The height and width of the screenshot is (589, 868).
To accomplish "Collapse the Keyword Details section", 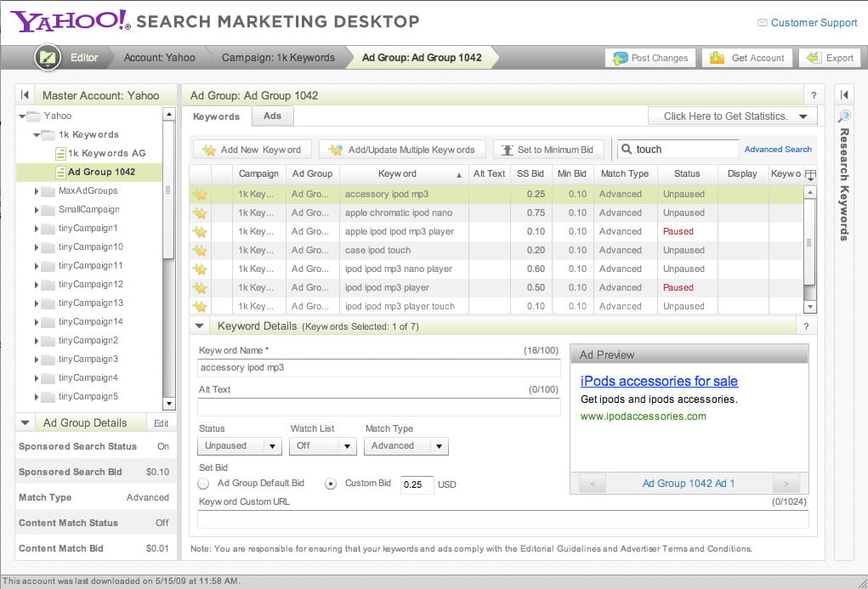I will [x=200, y=326].
